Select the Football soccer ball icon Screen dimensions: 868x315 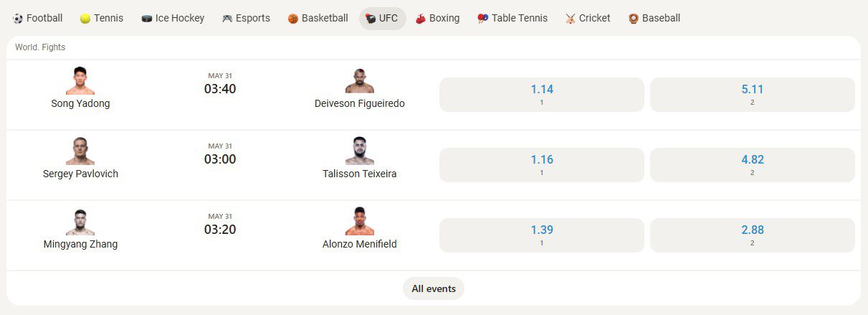18,19
